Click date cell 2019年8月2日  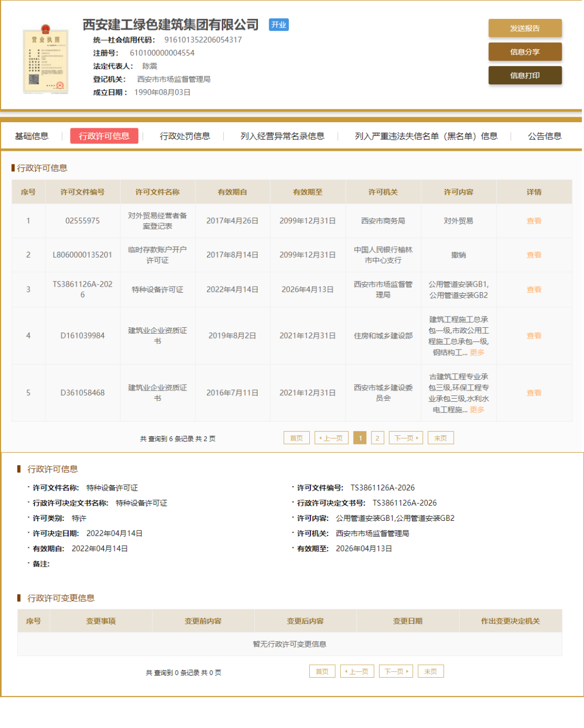(233, 335)
